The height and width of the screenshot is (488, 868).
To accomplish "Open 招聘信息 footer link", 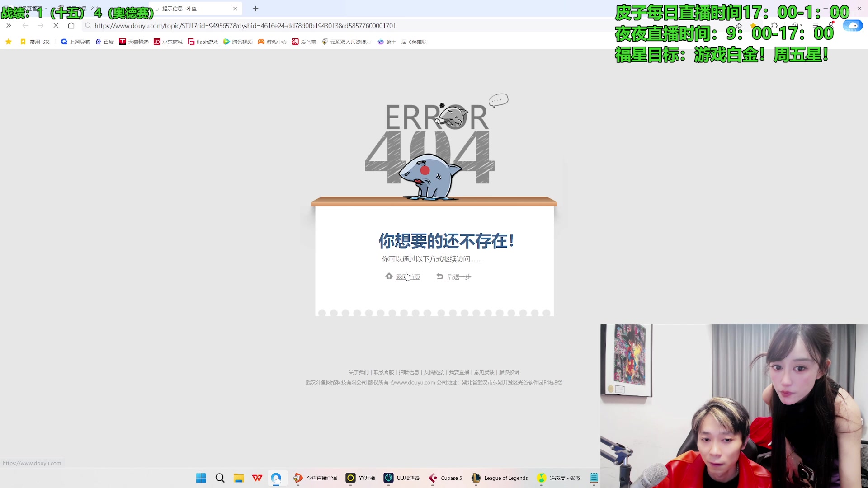I will point(409,372).
